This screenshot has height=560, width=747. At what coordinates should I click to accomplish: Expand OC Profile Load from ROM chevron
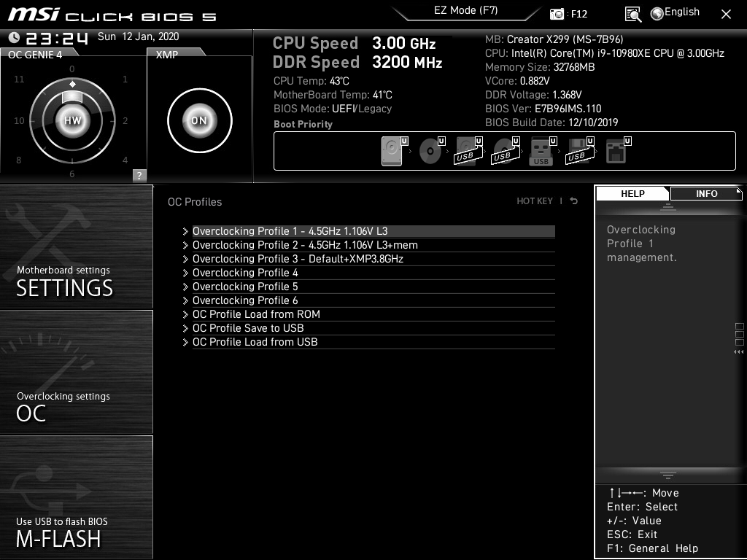click(185, 314)
